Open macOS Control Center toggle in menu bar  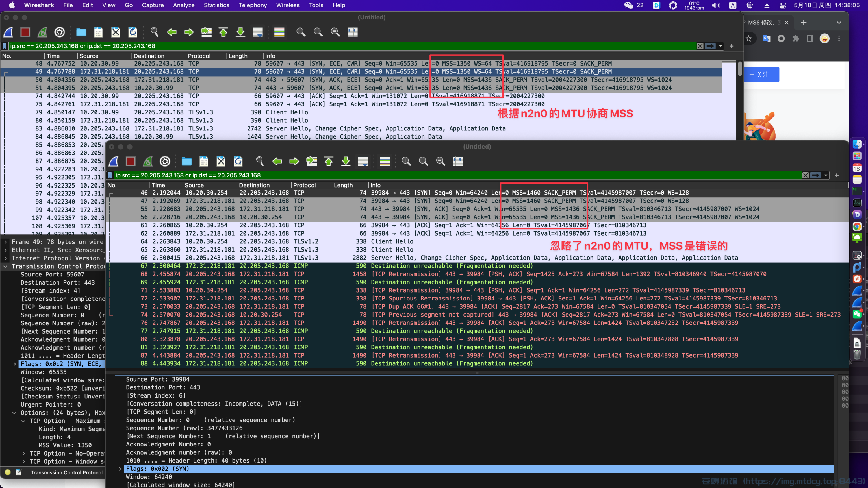point(783,5)
